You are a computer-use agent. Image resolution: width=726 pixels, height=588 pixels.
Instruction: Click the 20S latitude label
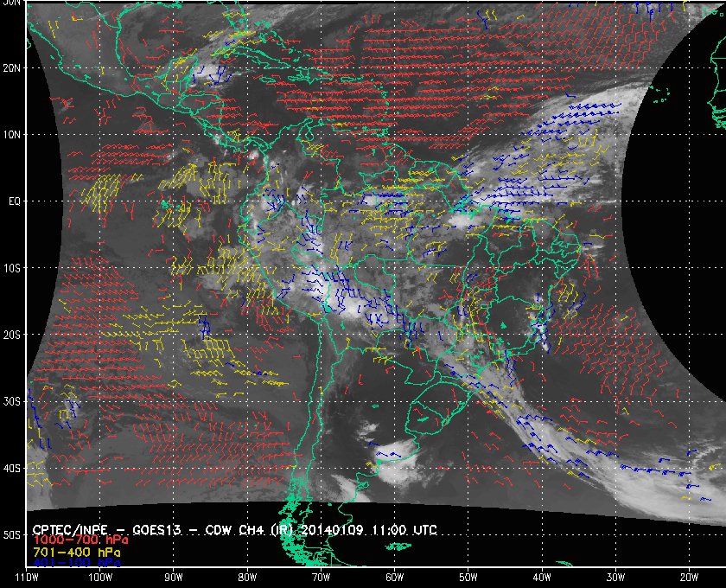tap(11, 335)
